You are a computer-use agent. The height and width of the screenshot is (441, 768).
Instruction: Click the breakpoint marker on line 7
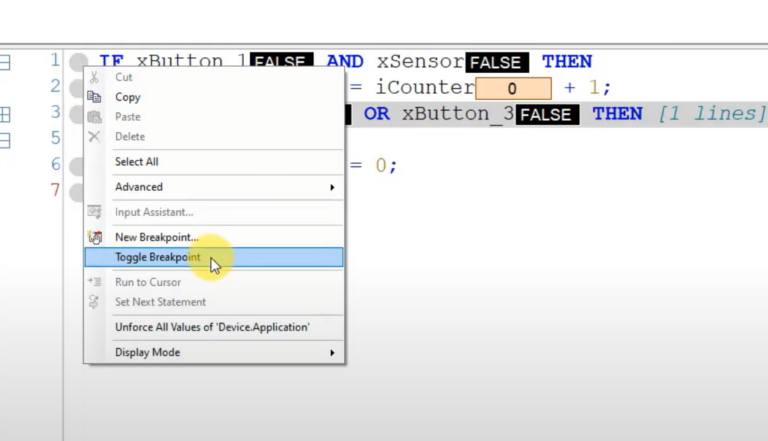[77, 190]
